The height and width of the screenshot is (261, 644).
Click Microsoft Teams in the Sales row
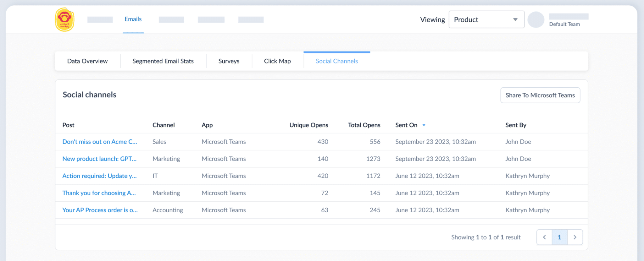[x=224, y=142]
